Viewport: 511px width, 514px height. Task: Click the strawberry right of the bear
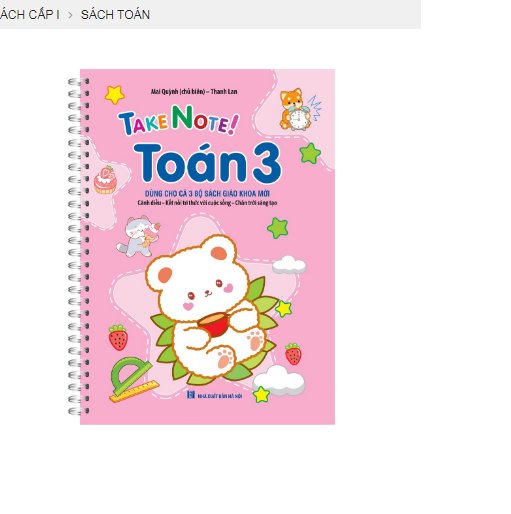pos(293,354)
